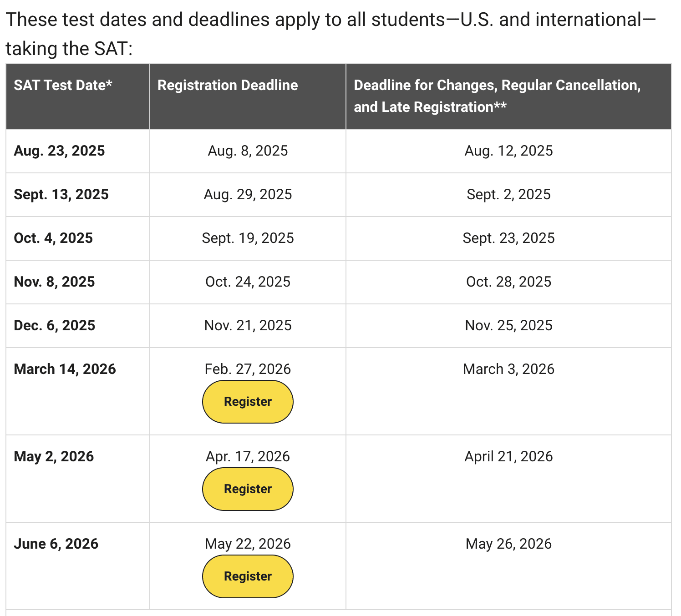Click Register for the March 14, 2026 SAT
This screenshot has height=616, width=681.
(x=248, y=402)
